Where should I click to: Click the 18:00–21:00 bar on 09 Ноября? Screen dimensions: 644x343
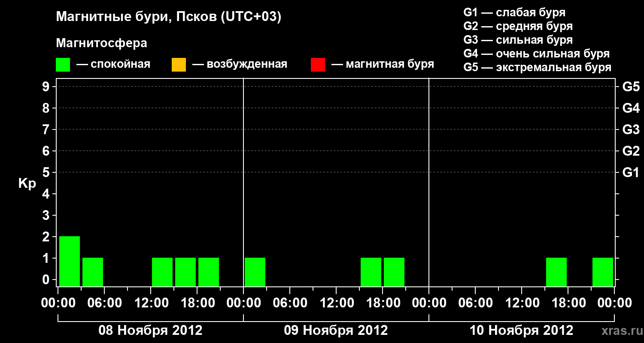click(x=394, y=272)
